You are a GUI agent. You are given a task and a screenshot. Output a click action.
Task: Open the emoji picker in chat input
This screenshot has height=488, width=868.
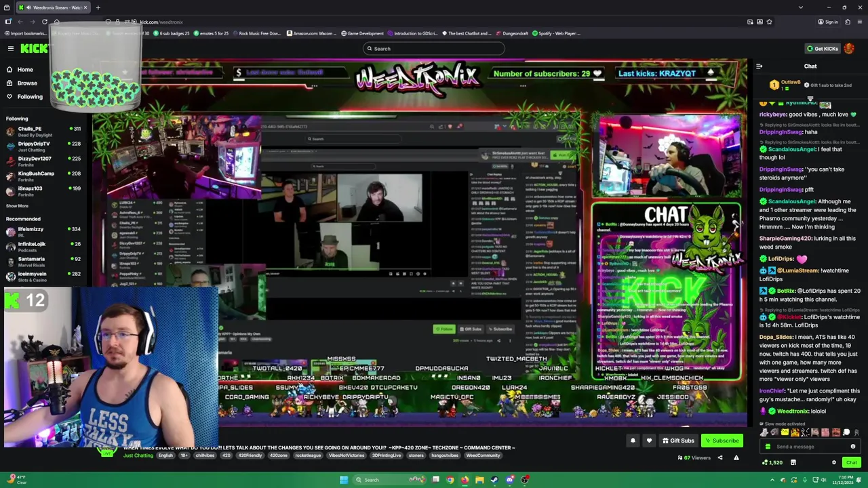(x=853, y=447)
